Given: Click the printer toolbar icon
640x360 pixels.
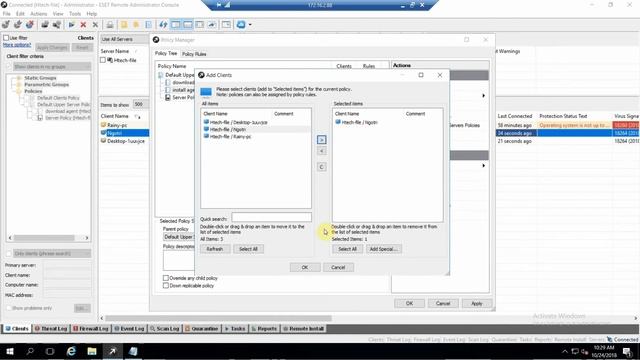Looking at the screenshot, I should pos(110,25).
